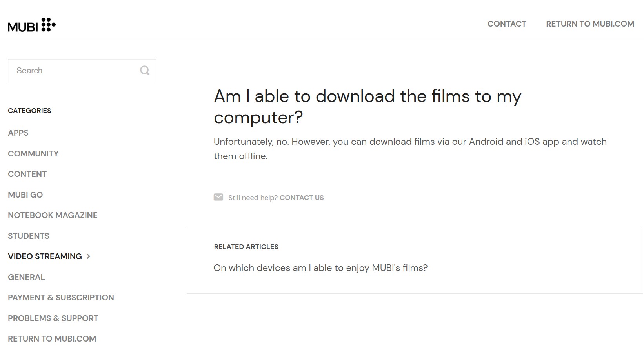Open the PAYMENT & SUBSCRIPTION category
The height and width of the screenshot is (351, 644).
[x=61, y=298]
